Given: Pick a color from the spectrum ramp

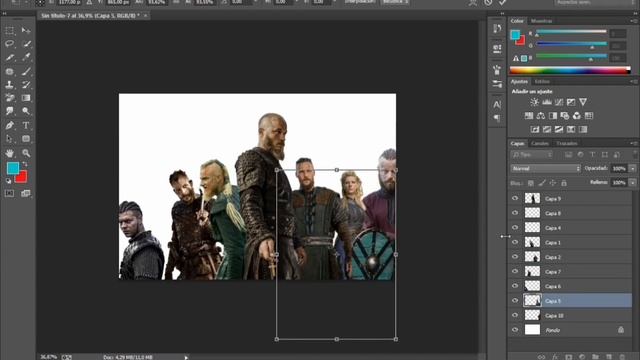Looking at the screenshot, I should 570,71.
